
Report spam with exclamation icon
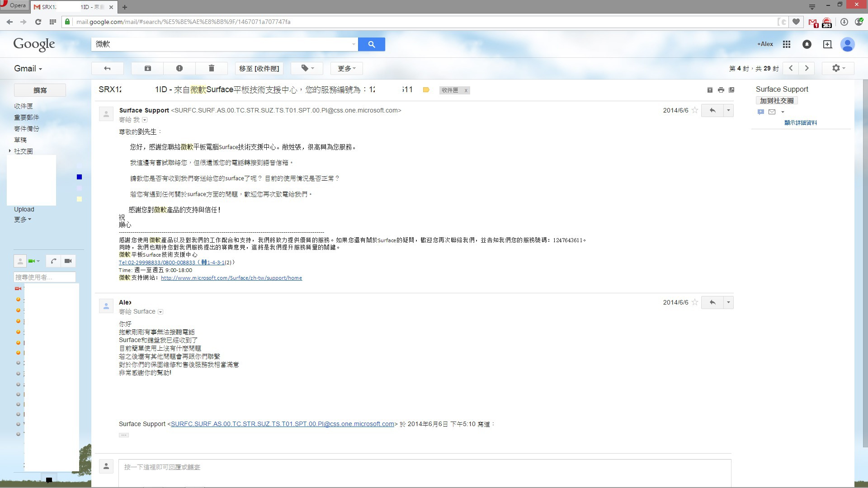coord(179,68)
